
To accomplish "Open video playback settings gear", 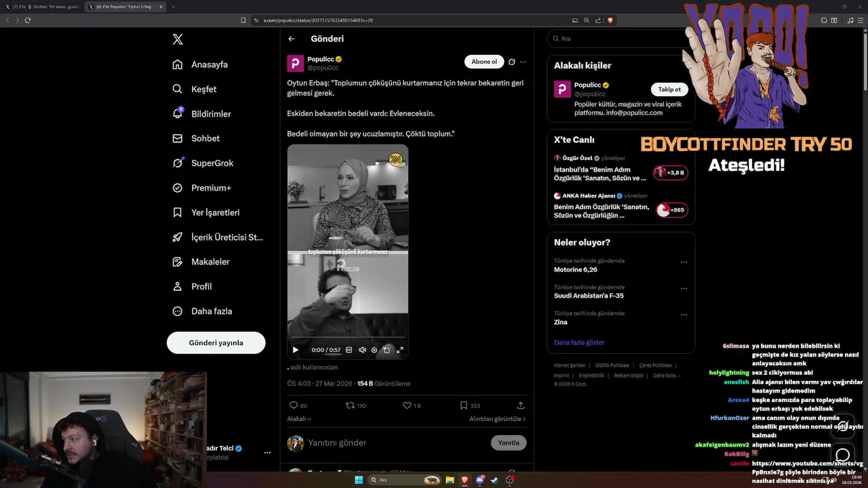I will pos(374,350).
